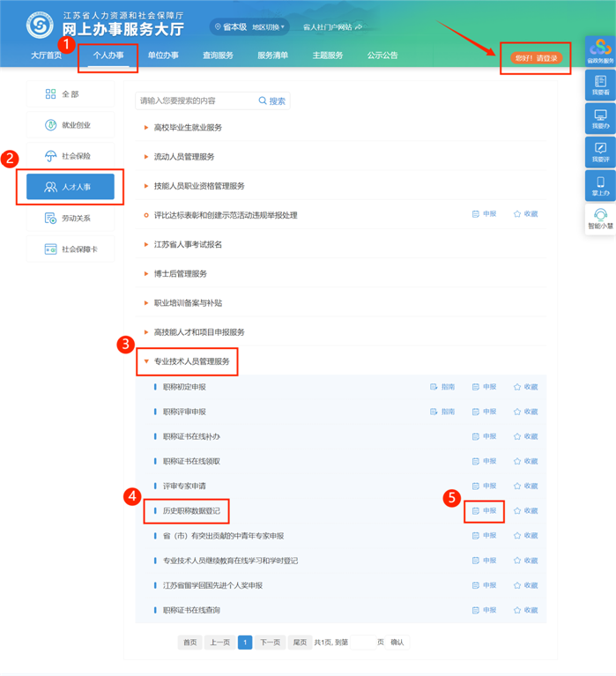This screenshot has width=616, height=676.
Task: Click the 尾页 pagination button
Action: coord(300,643)
